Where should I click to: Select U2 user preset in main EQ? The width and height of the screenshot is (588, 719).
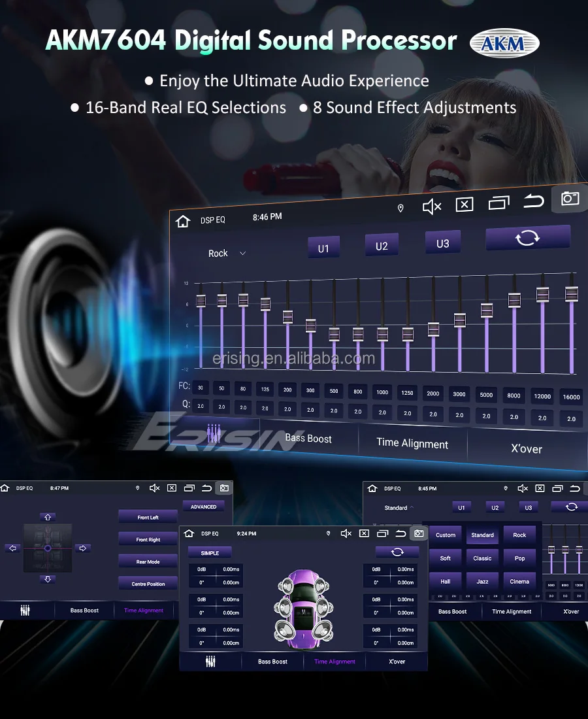[x=382, y=246]
